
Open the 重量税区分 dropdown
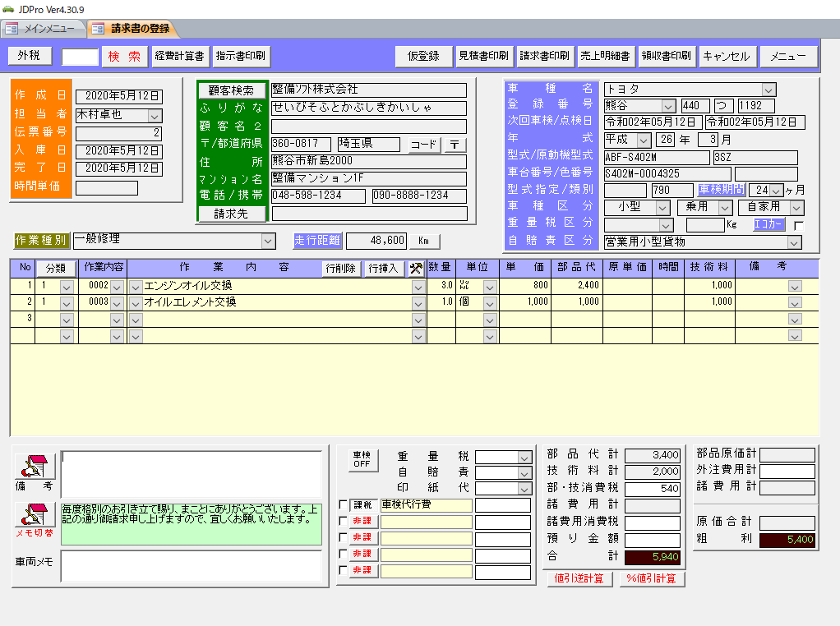pos(666,225)
